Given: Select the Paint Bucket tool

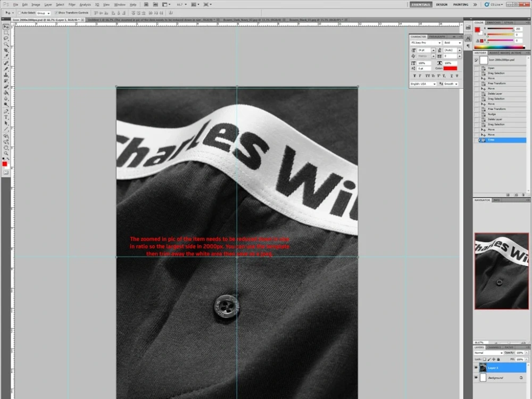Looking at the screenshot, I should (x=6, y=92).
